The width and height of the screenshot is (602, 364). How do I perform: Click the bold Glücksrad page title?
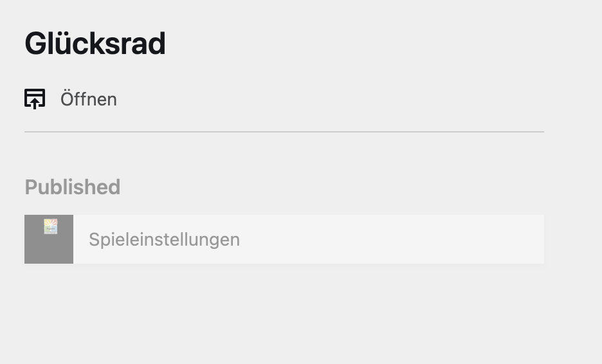[x=95, y=44]
